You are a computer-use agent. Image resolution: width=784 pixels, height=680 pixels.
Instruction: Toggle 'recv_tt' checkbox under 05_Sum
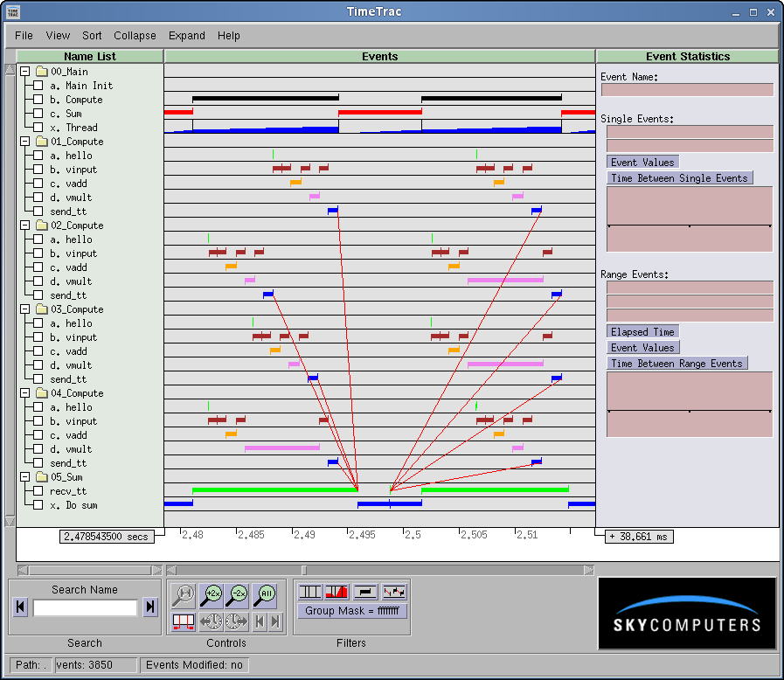tap(38, 491)
